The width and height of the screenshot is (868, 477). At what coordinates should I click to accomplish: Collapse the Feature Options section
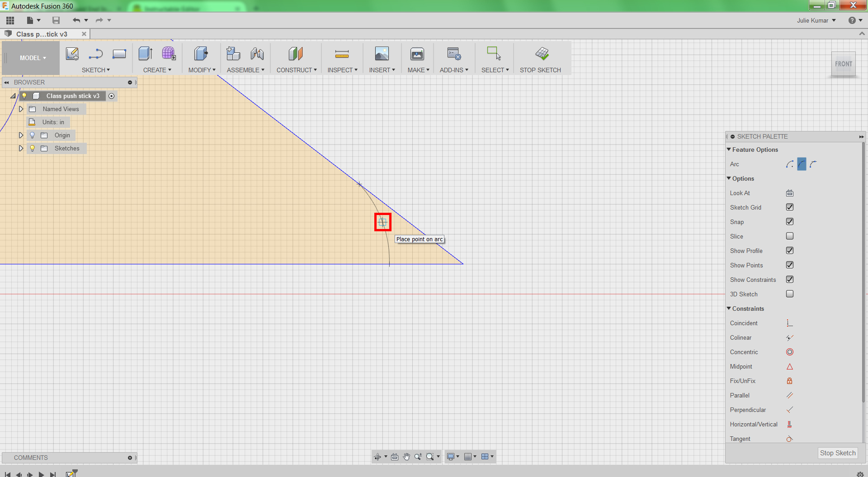click(x=729, y=150)
